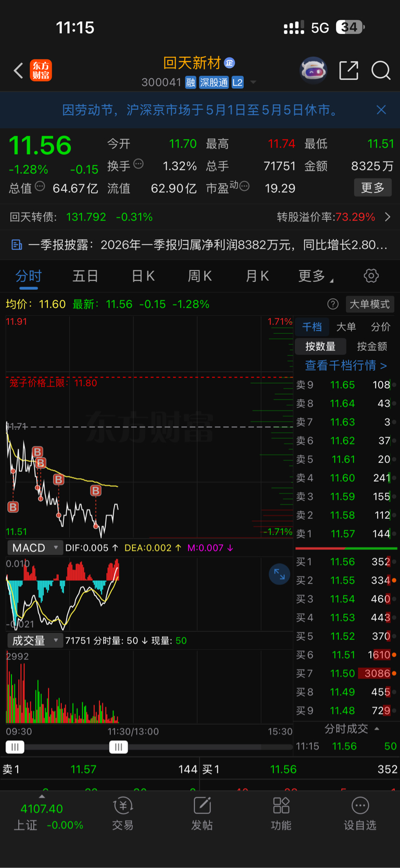Image resolution: width=400 pixels, height=868 pixels.
Task: Select the 分时 chart tab
Action: tap(28, 276)
